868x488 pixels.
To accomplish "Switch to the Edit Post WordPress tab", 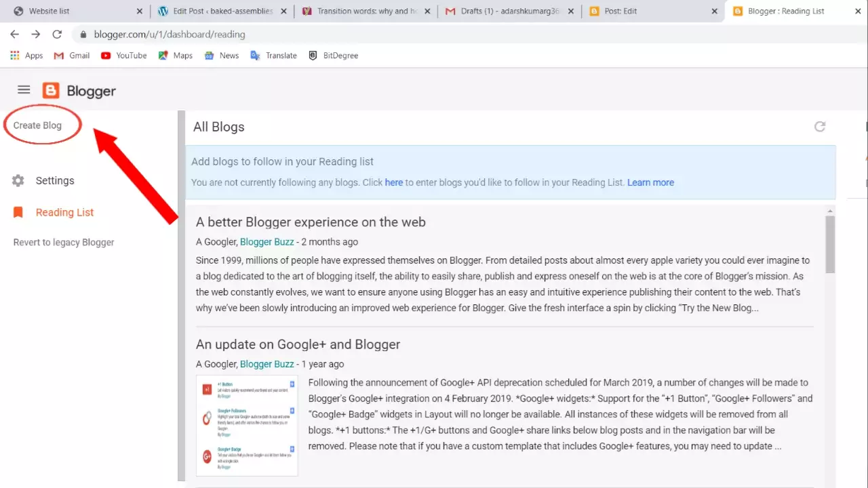I will tap(222, 11).
